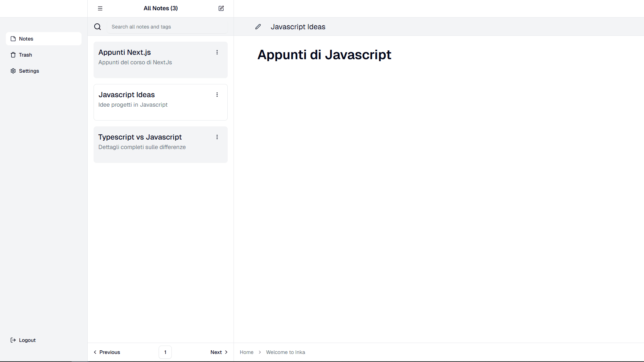Screen dimensions: 644x362
Task: Click the Notes page icon in sidebar
Action: pyautogui.click(x=13, y=39)
